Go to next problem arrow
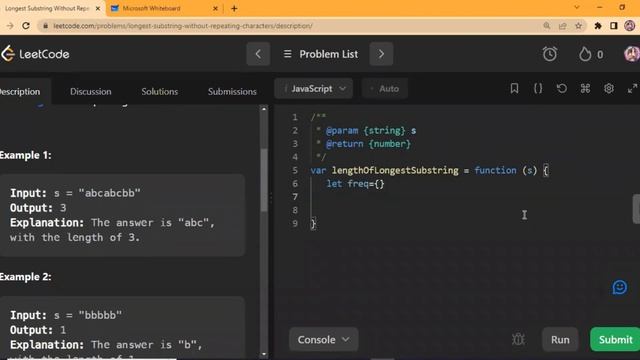Image resolution: width=640 pixels, height=360 pixels. (x=381, y=54)
